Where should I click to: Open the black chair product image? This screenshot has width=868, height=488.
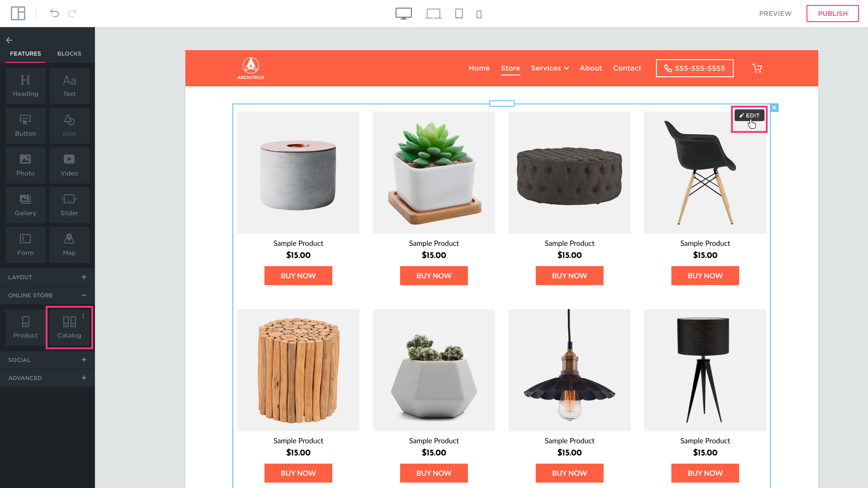705,173
